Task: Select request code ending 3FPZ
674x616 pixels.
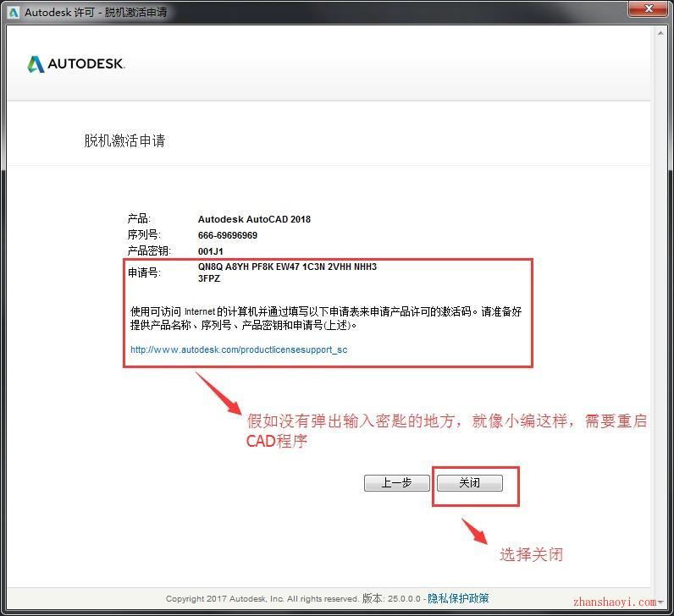Action: [209, 278]
